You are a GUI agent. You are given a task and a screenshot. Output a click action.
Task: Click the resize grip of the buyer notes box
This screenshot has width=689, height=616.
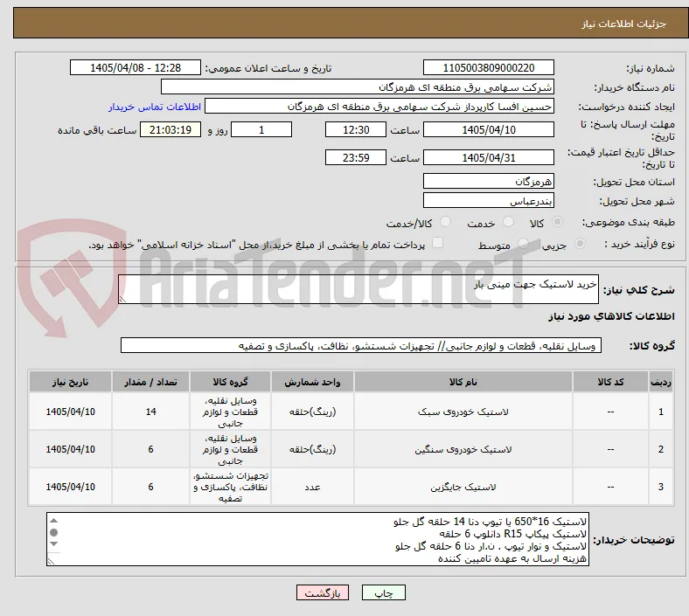[x=51, y=561]
